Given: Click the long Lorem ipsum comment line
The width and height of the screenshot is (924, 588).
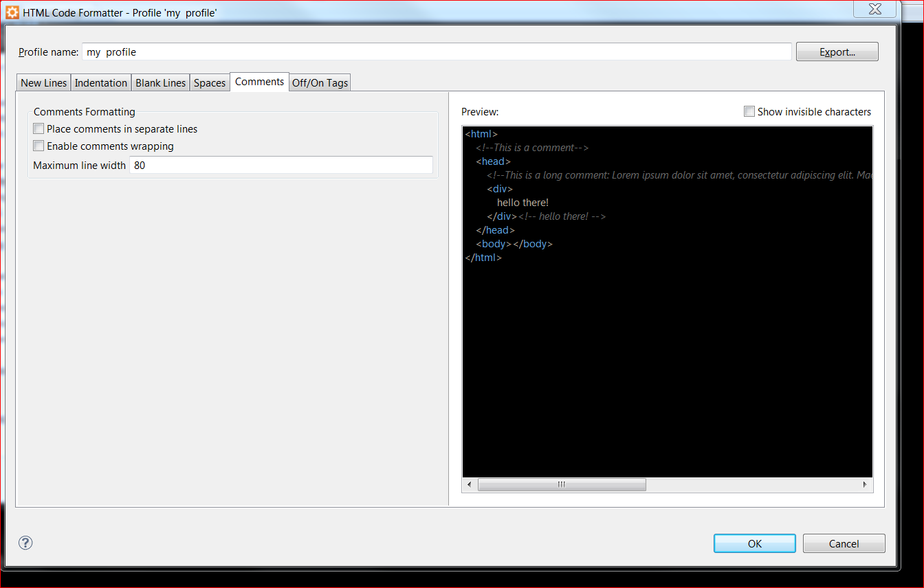Looking at the screenshot, I should pyautogui.click(x=680, y=175).
